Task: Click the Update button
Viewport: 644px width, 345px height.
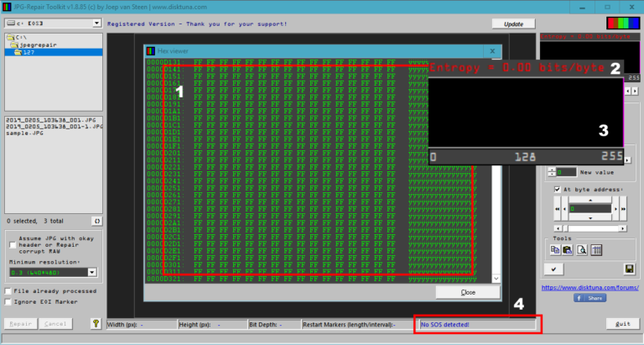Action: tap(512, 24)
